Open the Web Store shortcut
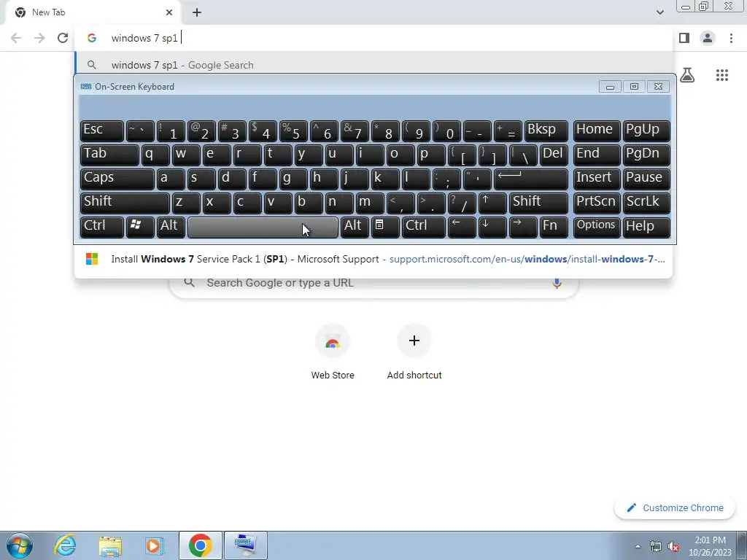747x560 pixels. [333, 352]
